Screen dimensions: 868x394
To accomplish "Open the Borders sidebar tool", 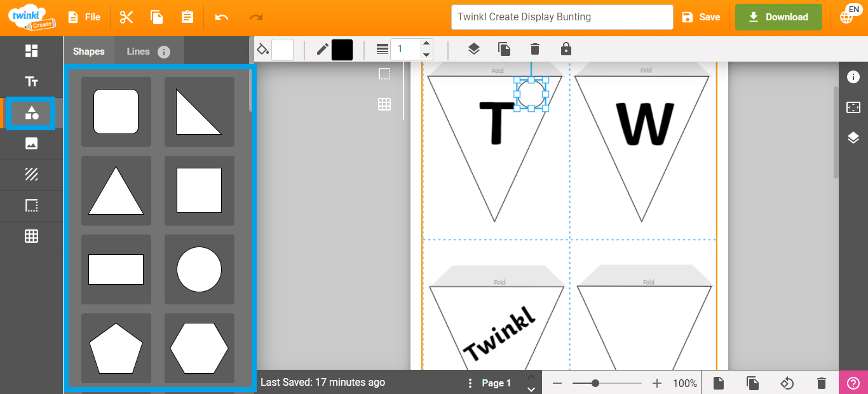I will (31, 205).
